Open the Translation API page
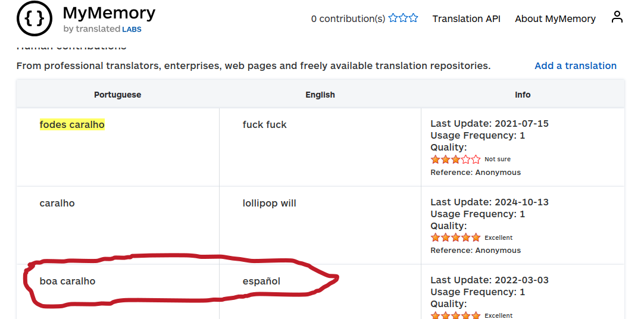Image resolution: width=644 pixels, height=319 pixels. coord(466,18)
